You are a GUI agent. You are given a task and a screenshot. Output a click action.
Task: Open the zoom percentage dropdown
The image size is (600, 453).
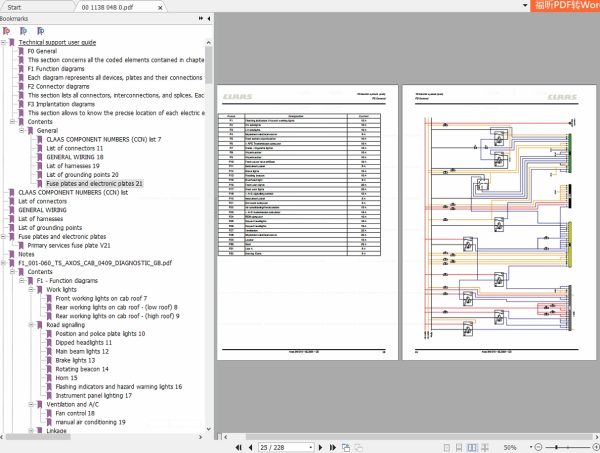pyautogui.click(x=529, y=447)
